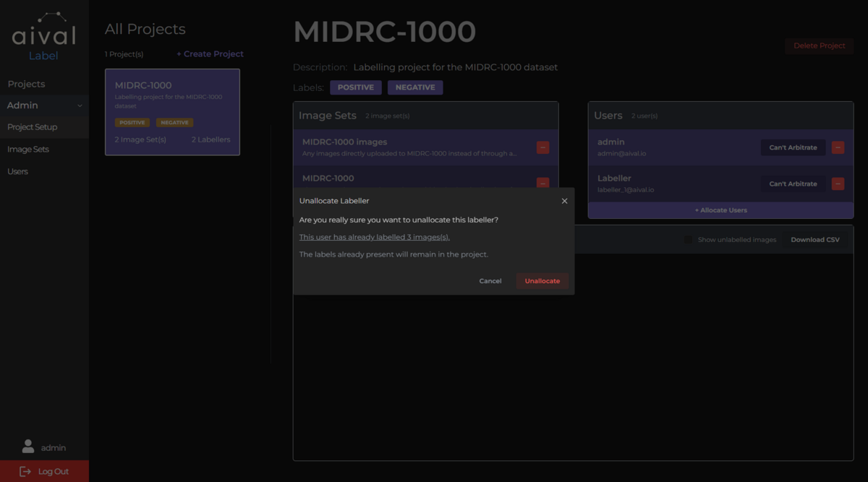This screenshot has width=868, height=482.
Task: Click + Allocate Users
Action: (x=720, y=210)
